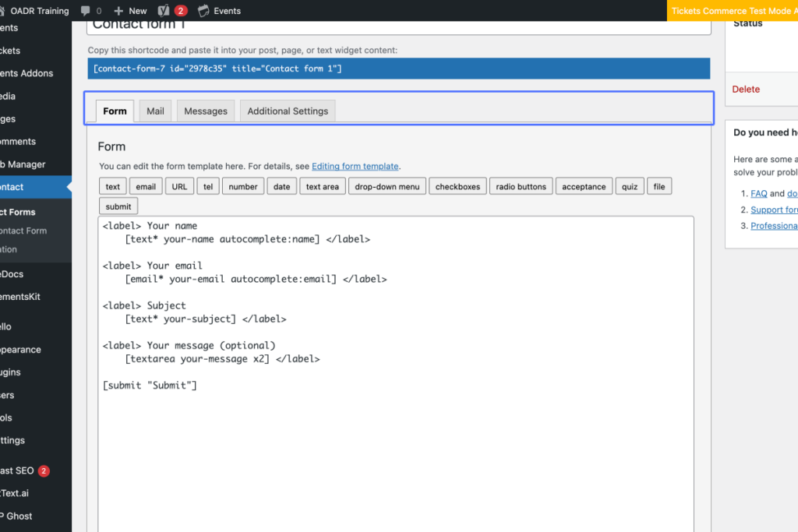The image size is (798, 532).
Task: Open Users in the sidebar menu
Action: click(7, 395)
